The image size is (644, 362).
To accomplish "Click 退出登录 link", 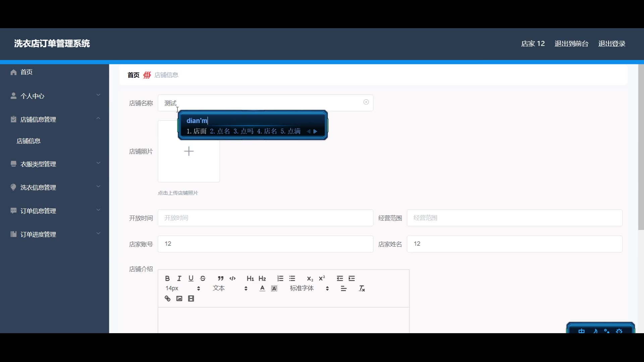I will point(612,44).
